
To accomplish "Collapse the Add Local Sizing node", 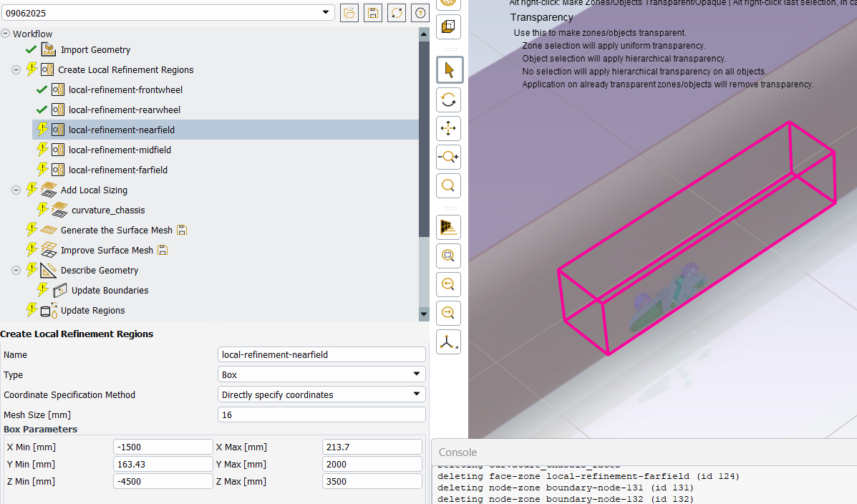I will point(16,190).
